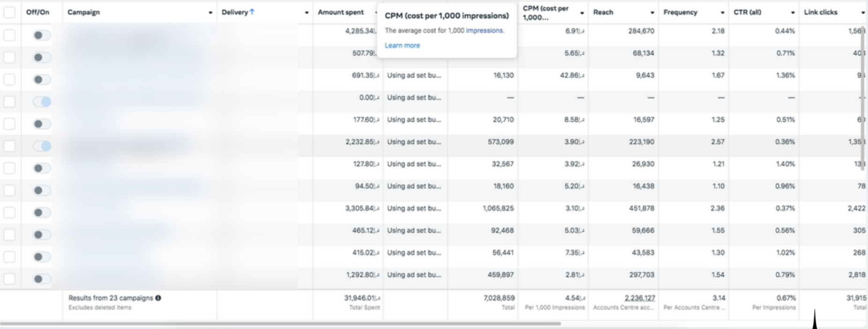Tick the checkbox for the 4,285.34 spend row
868x329 pixels.
[x=9, y=35]
